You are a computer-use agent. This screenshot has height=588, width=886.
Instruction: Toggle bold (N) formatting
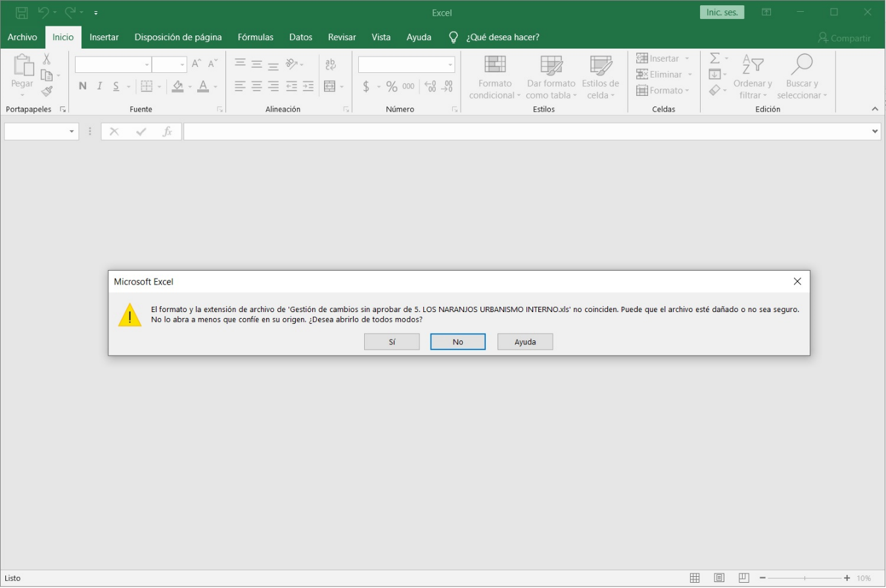pyautogui.click(x=83, y=86)
